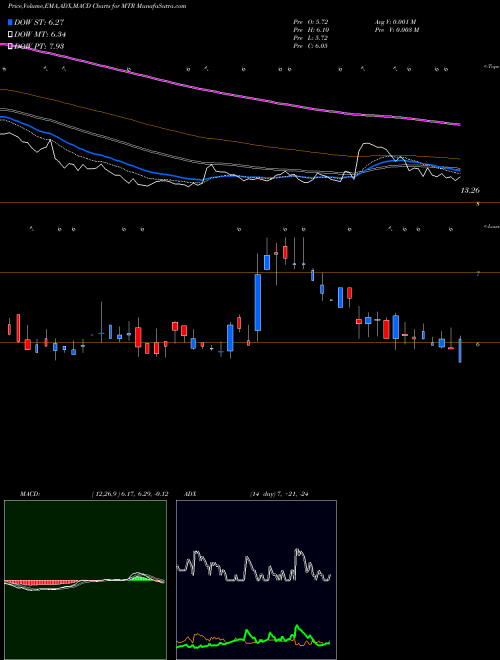Select the 'DOW ST: 6.27' legend text
Screen dimensions: 500x660
39,22
